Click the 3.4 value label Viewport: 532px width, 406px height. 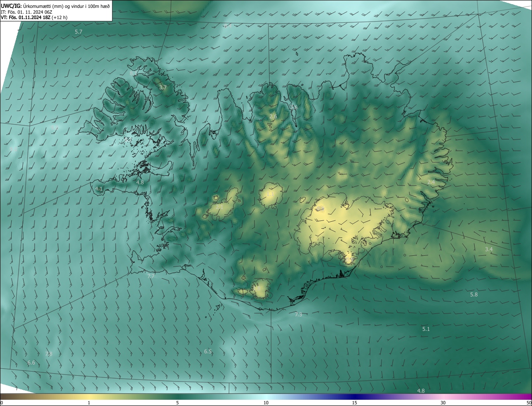(489, 249)
